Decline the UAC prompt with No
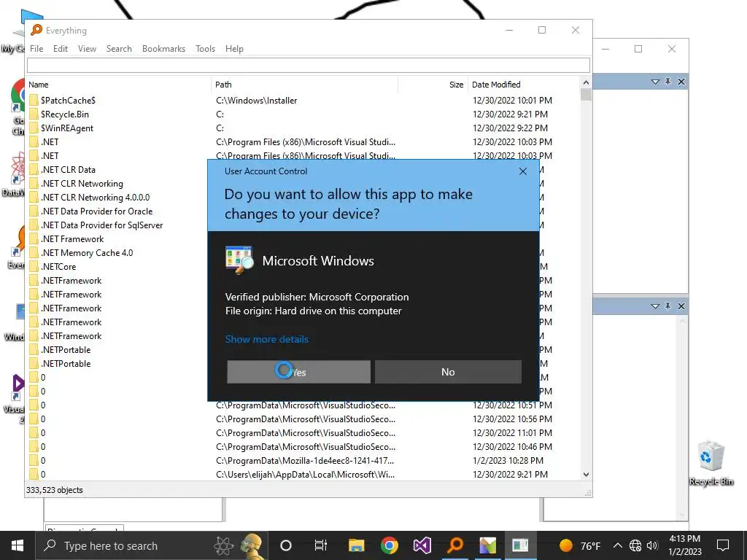 448,372
